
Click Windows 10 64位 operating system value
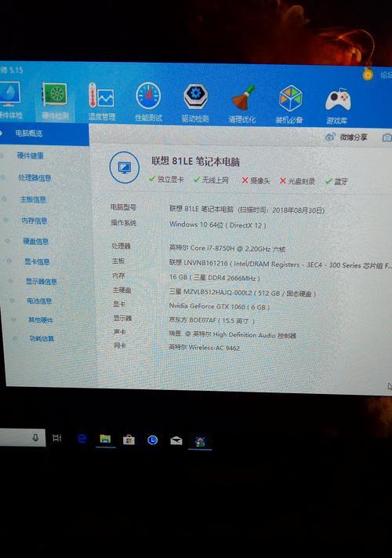(x=217, y=225)
